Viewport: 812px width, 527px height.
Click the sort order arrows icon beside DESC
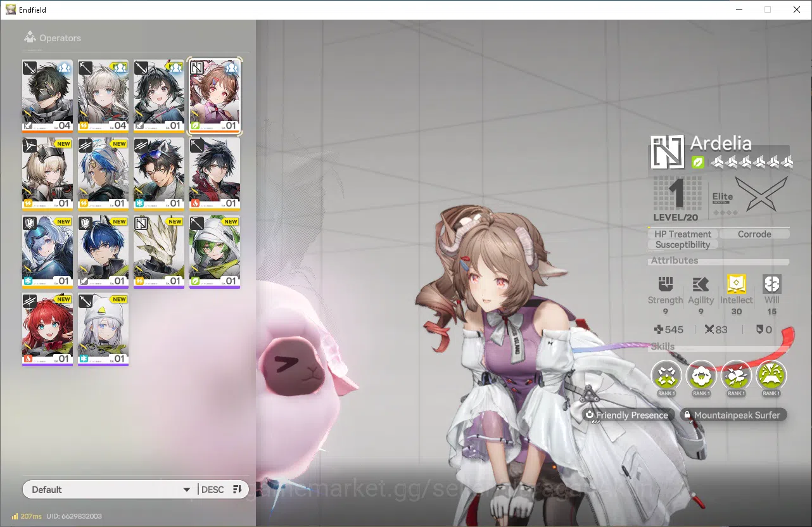pyautogui.click(x=238, y=489)
